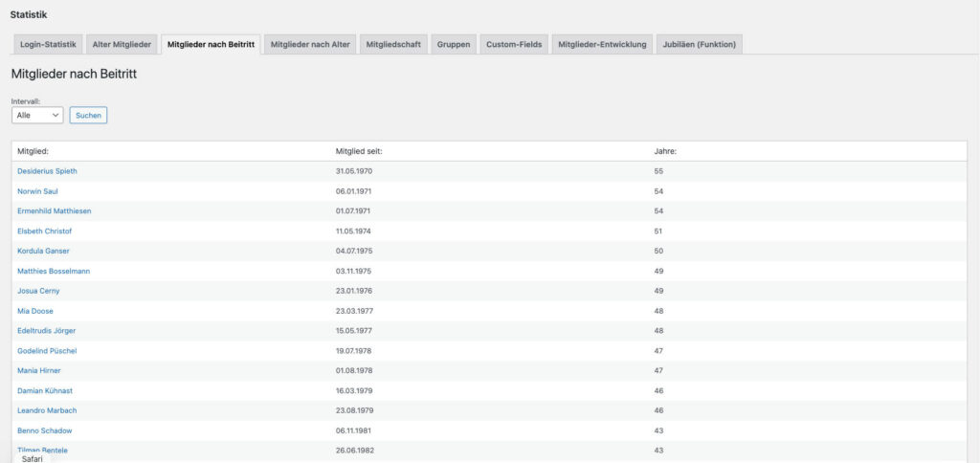Viewport: 980px width, 463px height.
Task: Click the Mia Doose link
Action: 35,311
